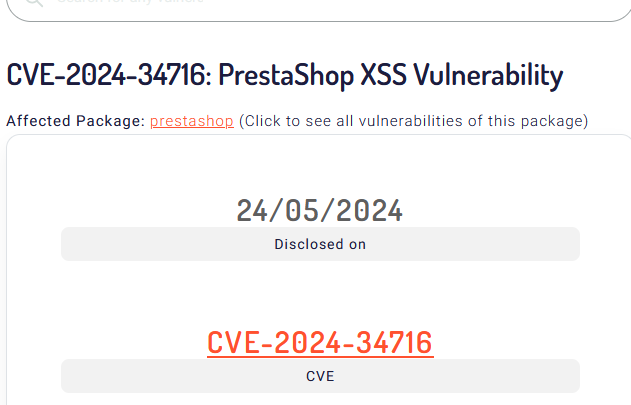Click 'CVE-2024-34716:' at the heading start
This screenshot has width=631, height=405.
(109, 75)
